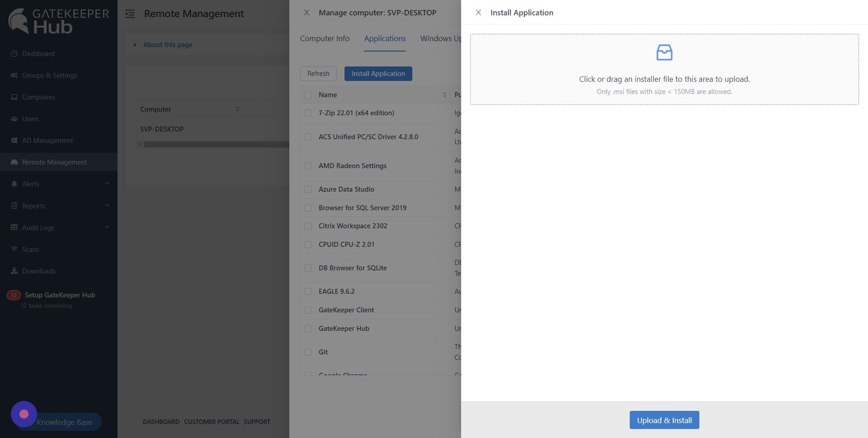Click the GateKeeper Hub logo

[x=59, y=21]
